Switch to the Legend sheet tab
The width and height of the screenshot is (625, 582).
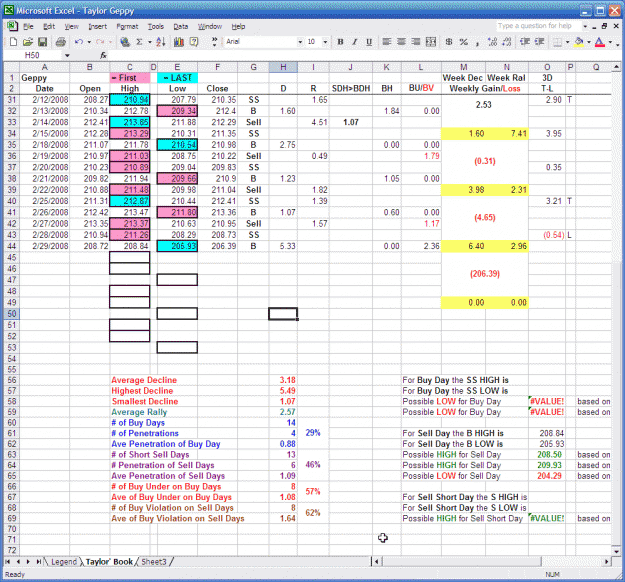point(63,562)
